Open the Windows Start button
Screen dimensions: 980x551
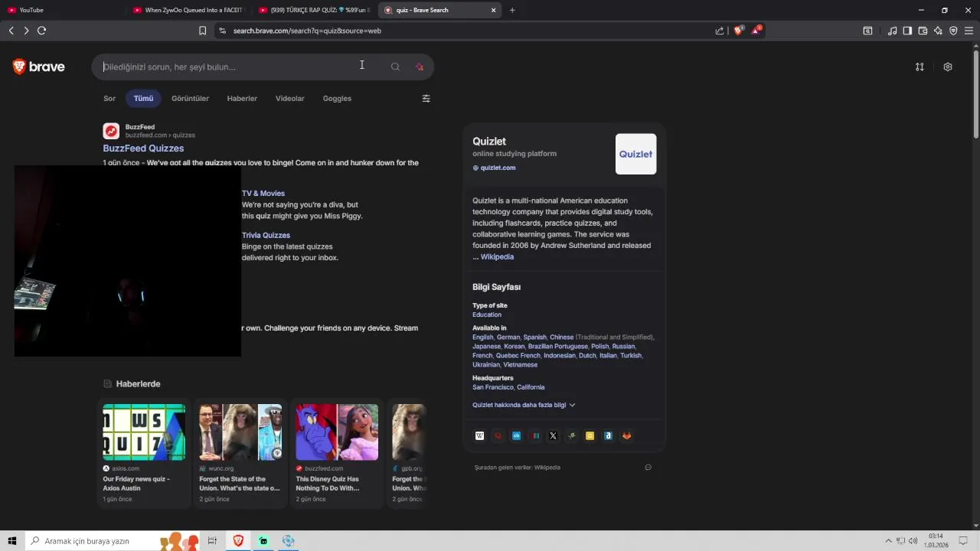click(12, 541)
